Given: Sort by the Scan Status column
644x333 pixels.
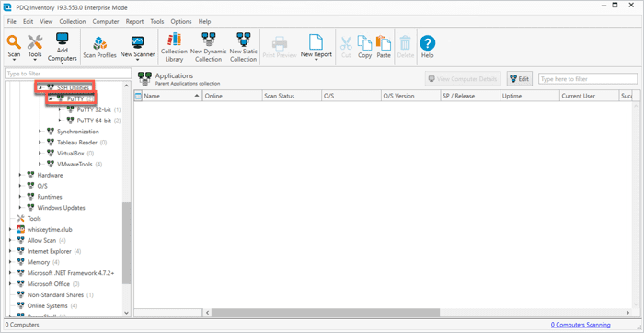Looking at the screenshot, I should tap(292, 96).
